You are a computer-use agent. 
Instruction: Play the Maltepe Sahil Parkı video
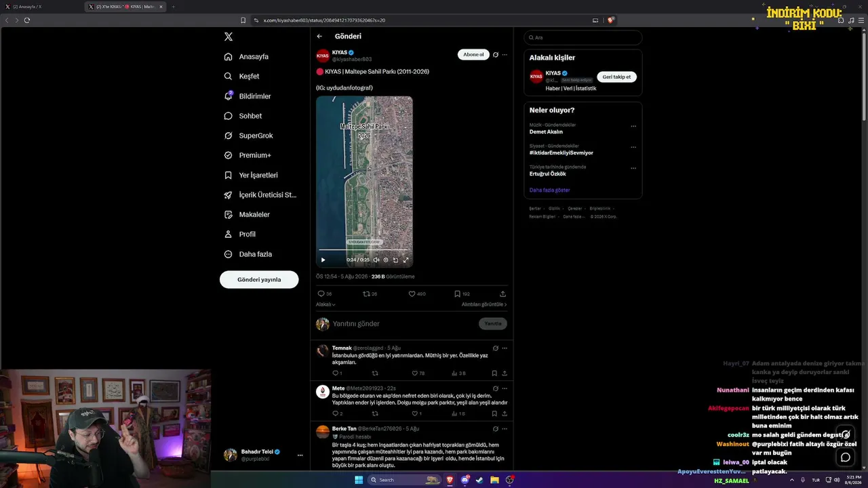coord(323,260)
